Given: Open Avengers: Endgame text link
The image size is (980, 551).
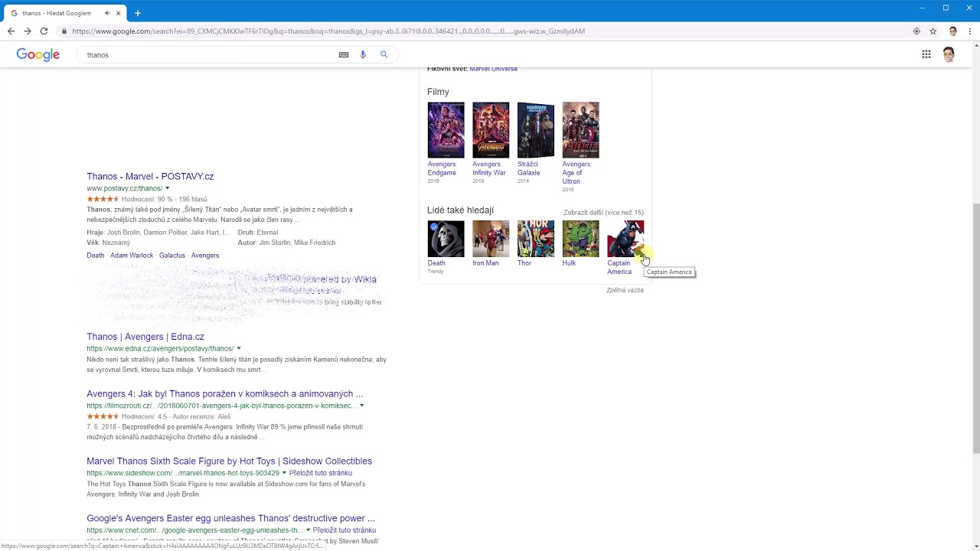Looking at the screenshot, I should (442, 168).
